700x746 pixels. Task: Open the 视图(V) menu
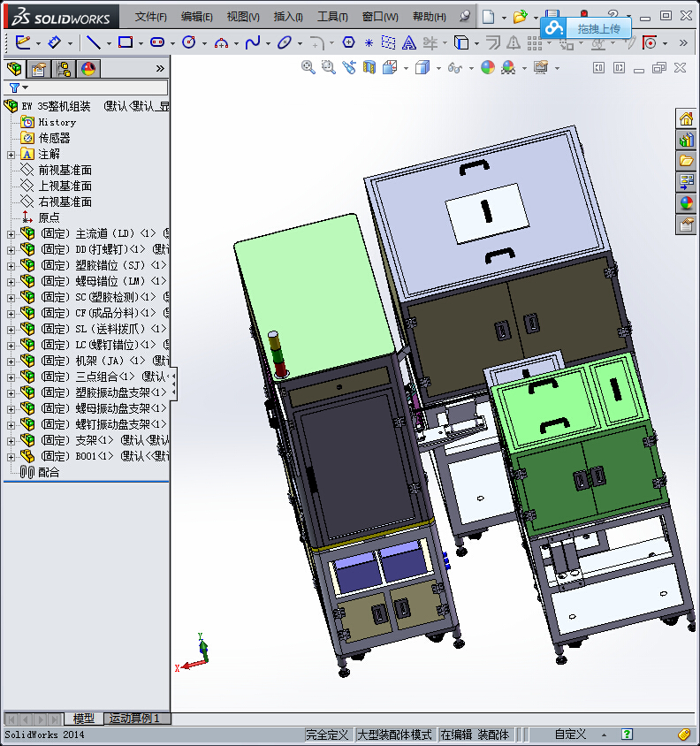pos(243,17)
